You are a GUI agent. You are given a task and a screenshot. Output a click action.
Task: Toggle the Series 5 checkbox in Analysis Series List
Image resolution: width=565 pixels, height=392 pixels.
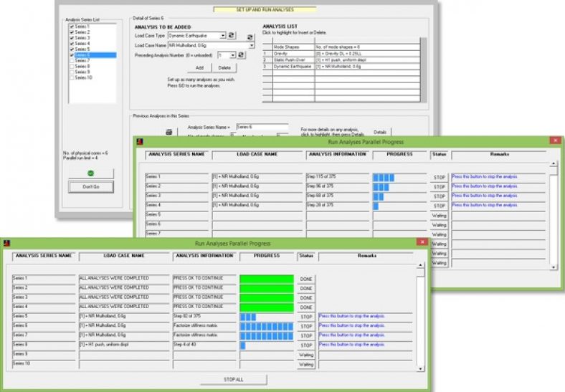[x=72, y=49]
